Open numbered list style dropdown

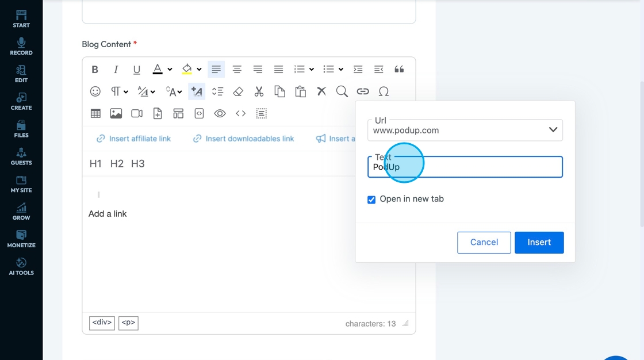coord(312,70)
